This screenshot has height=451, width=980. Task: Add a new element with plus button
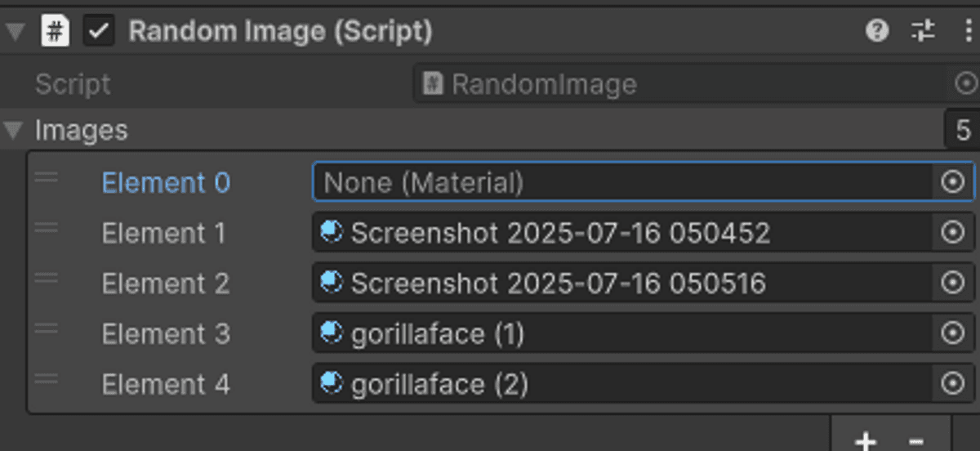[865, 441]
